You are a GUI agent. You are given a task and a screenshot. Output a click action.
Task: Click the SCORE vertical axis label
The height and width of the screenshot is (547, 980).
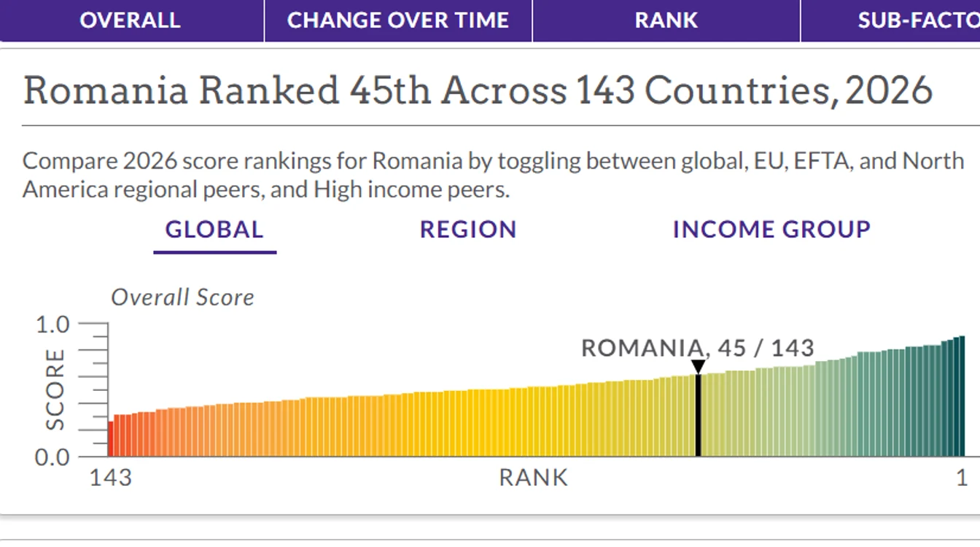tap(55, 389)
